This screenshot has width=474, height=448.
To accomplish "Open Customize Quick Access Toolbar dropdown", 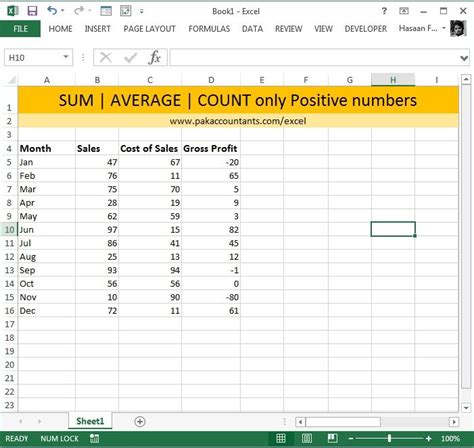I will [x=142, y=11].
